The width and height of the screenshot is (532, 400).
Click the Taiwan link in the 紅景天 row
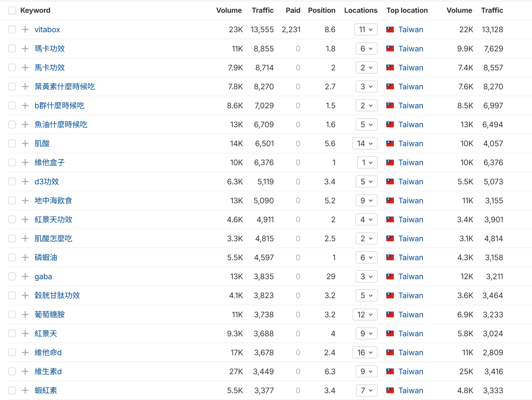pos(411,333)
